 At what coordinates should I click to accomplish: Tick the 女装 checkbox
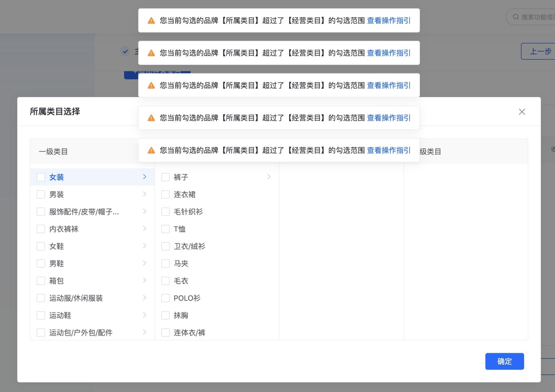pos(41,177)
